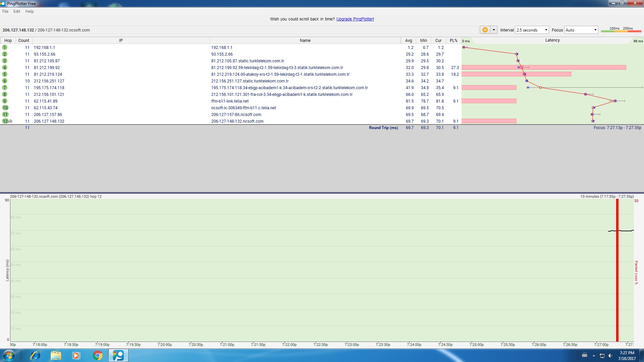
Task: Open Windows Media Player from taskbar
Action: click(76, 355)
